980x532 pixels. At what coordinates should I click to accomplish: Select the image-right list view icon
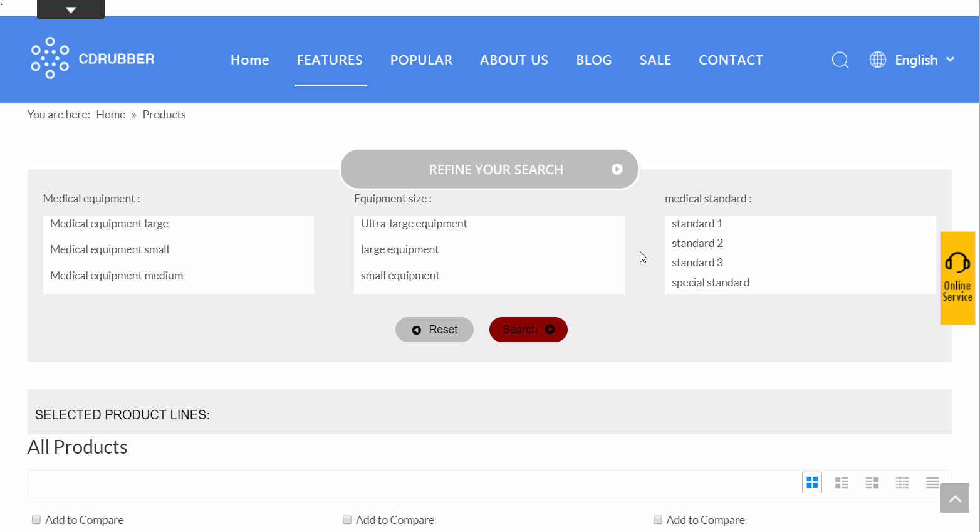[x=872, y=482]
